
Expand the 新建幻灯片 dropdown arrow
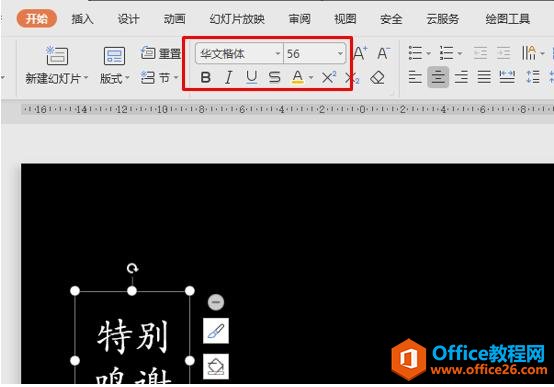point(86,78)
